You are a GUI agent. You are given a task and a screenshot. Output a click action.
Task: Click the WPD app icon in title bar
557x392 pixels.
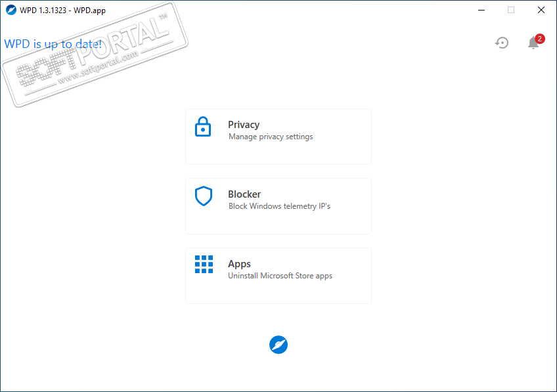coord(11,10)
